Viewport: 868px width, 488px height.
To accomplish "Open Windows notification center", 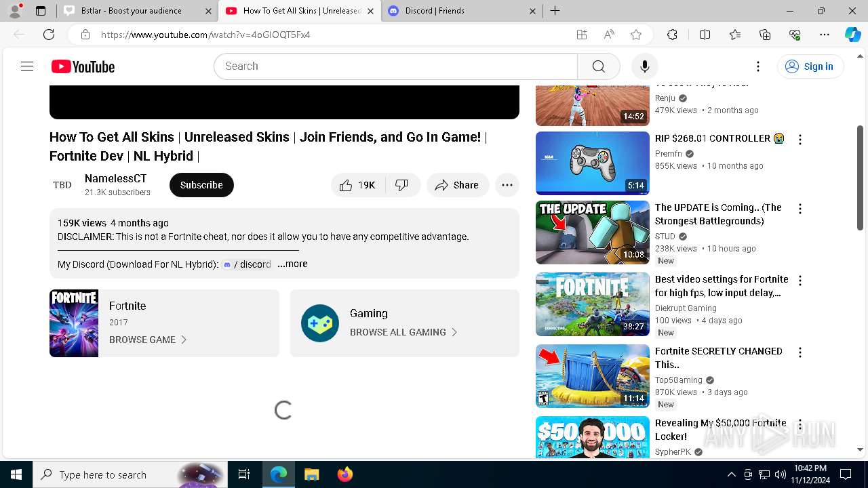I will pyautogui.click(x=846, y=474).
